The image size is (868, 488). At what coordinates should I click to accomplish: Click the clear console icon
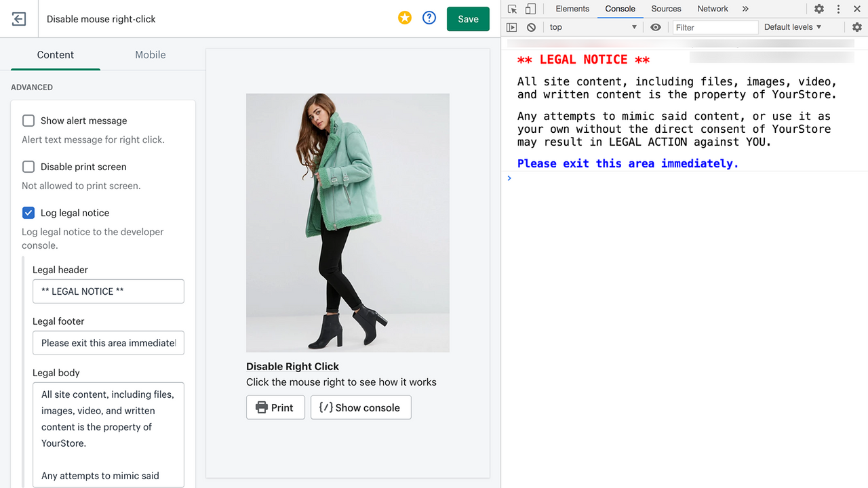click(x=531, y=27)
